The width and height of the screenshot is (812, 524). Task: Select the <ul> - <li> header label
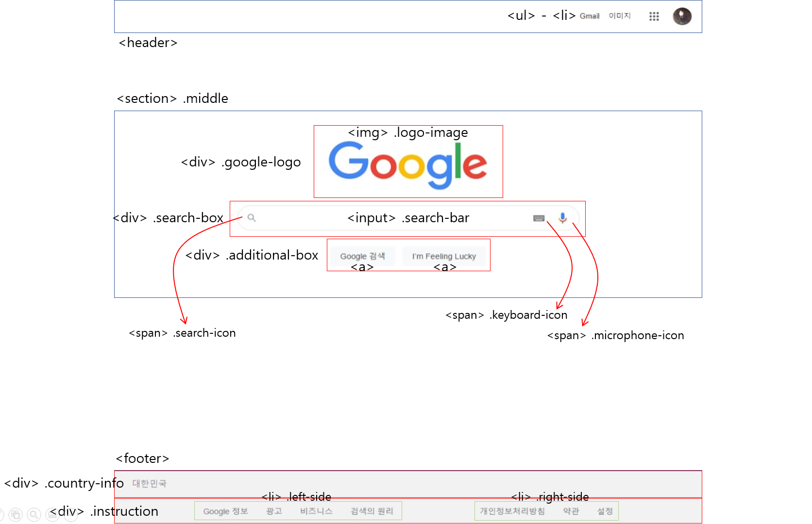point(541,16)
